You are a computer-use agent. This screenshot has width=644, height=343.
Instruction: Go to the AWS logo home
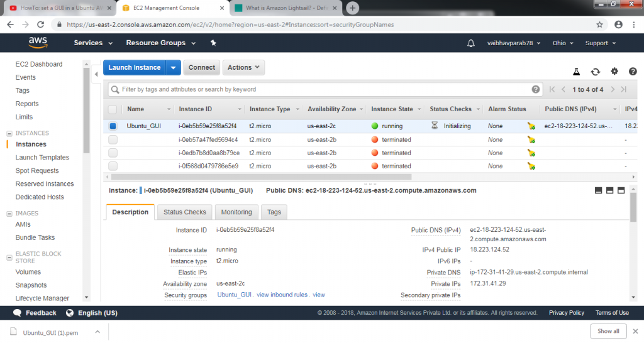coord(38,43)
